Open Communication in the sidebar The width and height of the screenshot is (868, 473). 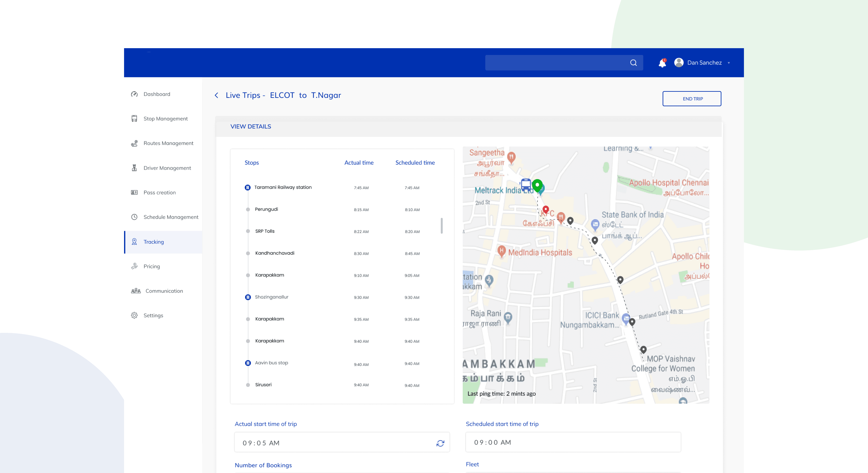[x=163, y=291]
